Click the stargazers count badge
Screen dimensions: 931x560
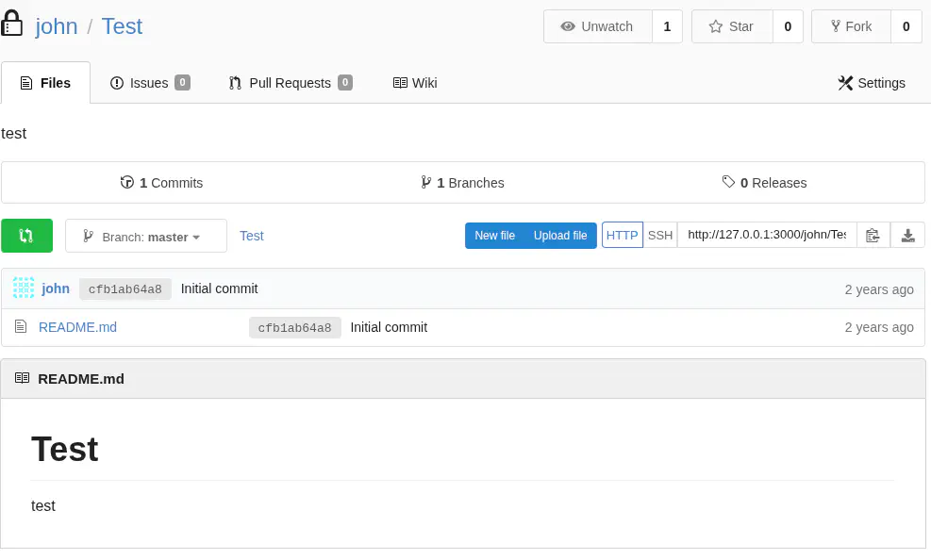788,26
